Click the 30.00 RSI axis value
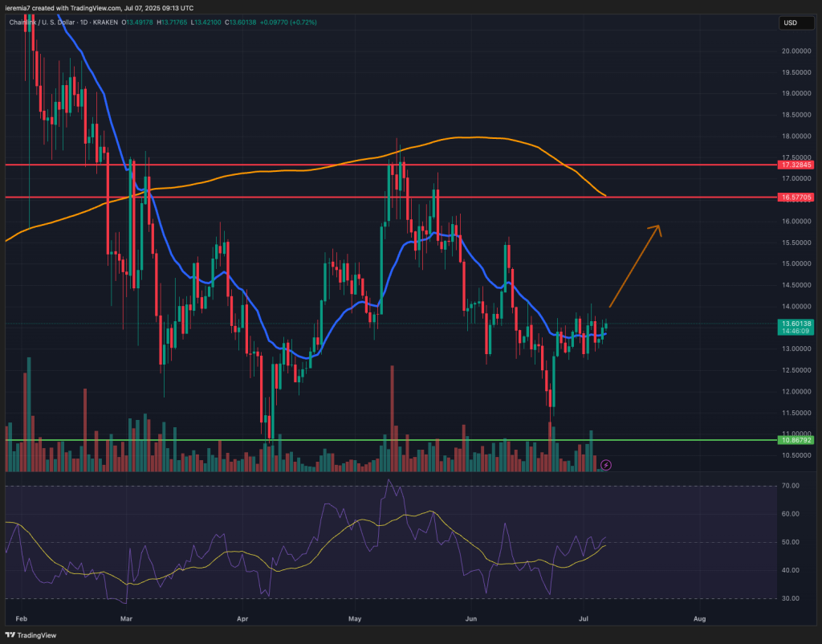Viewport: 822px width, 644px height. tap(790, 598)
